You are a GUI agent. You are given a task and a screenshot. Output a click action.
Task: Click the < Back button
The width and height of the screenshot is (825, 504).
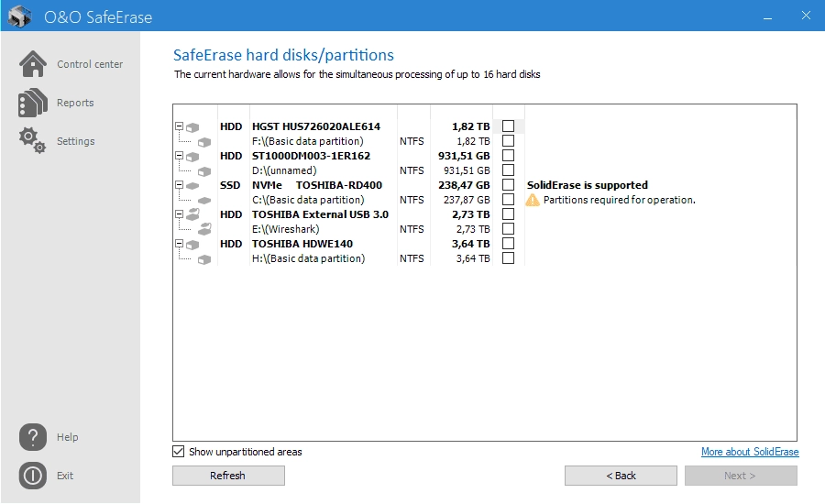click(621, 476)
